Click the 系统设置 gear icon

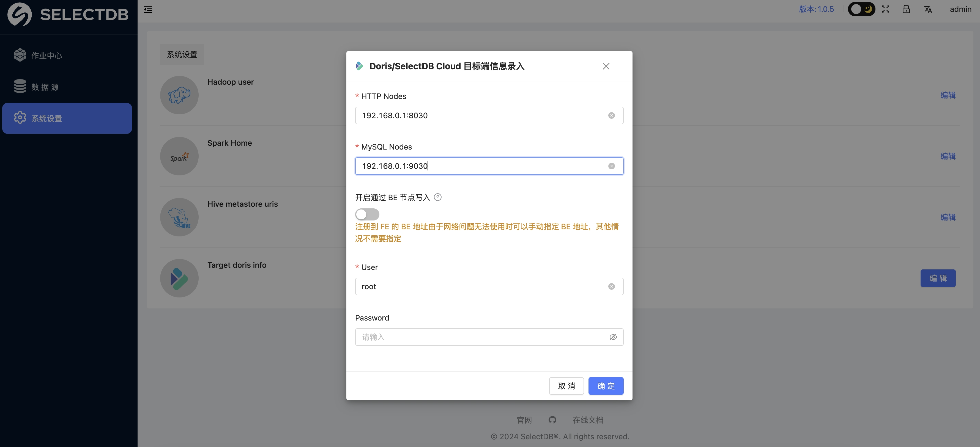coord(20,118)
